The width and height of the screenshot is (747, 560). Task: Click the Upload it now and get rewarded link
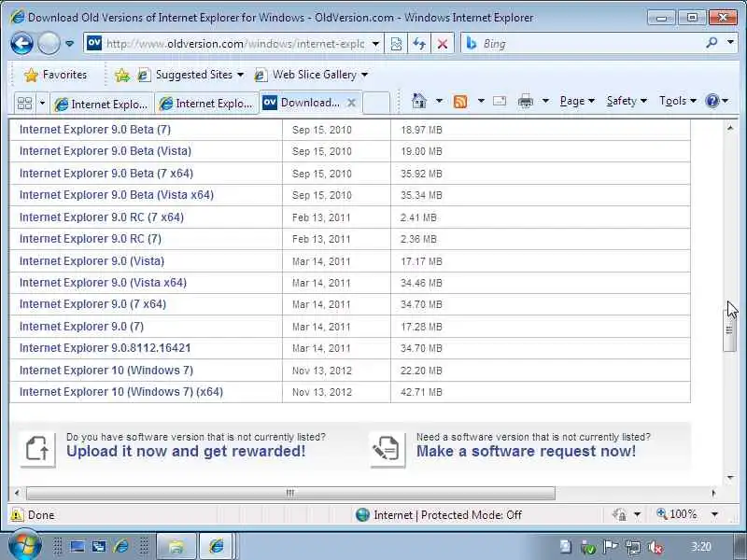pos(186,451)
